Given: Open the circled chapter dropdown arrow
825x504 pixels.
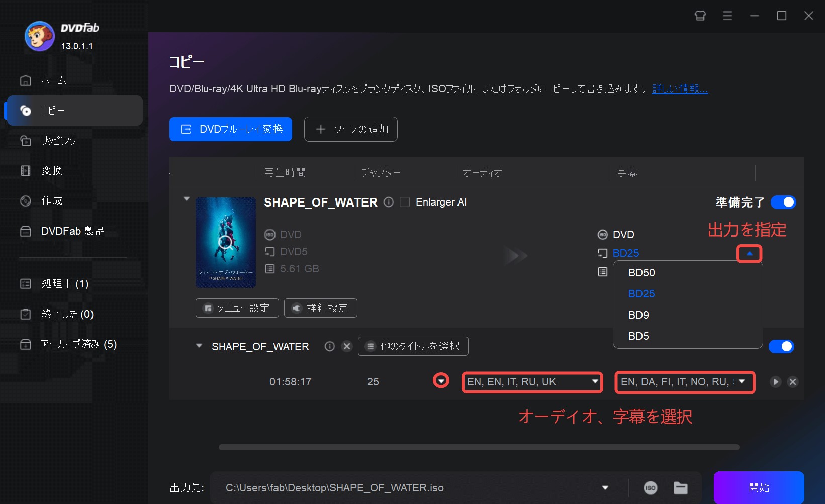Looking at the screenshot, I should pos(441,381).
